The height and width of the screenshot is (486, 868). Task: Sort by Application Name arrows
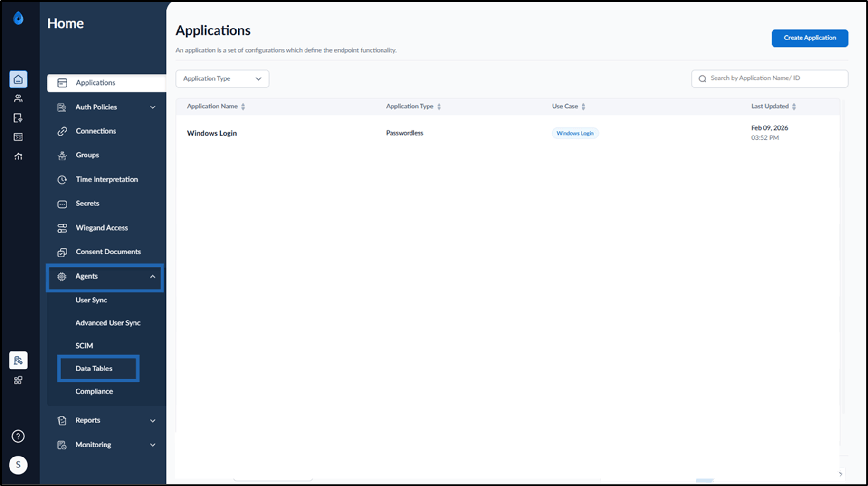click(x=243, y=107)
